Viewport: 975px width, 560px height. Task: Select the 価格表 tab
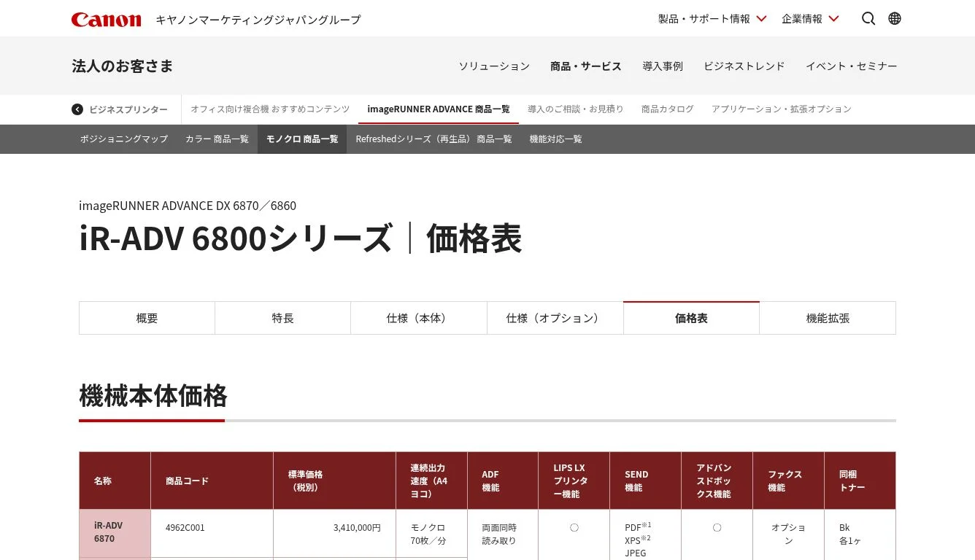[691, 318]
